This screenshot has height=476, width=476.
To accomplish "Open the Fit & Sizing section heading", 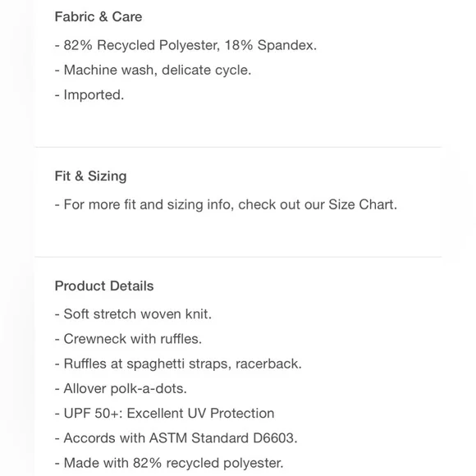I will point(90,176).
